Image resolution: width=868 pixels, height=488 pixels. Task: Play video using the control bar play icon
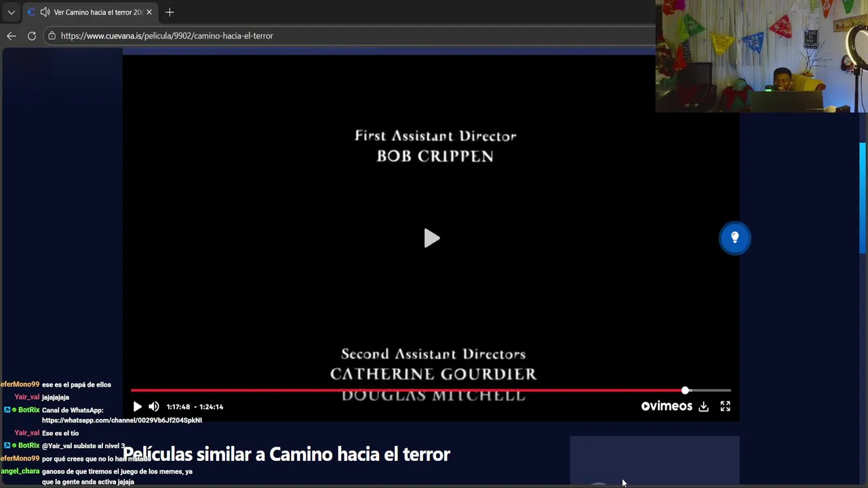[137, 407]
